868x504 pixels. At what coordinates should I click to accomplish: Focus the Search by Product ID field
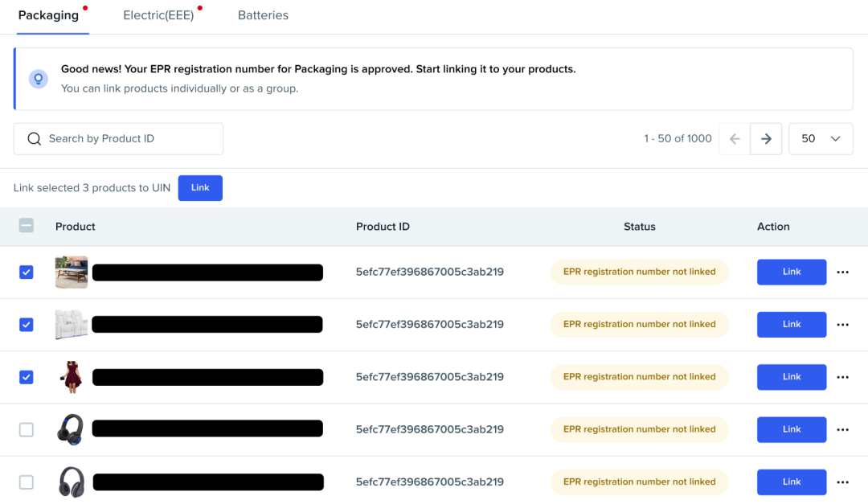coord(129,139)
